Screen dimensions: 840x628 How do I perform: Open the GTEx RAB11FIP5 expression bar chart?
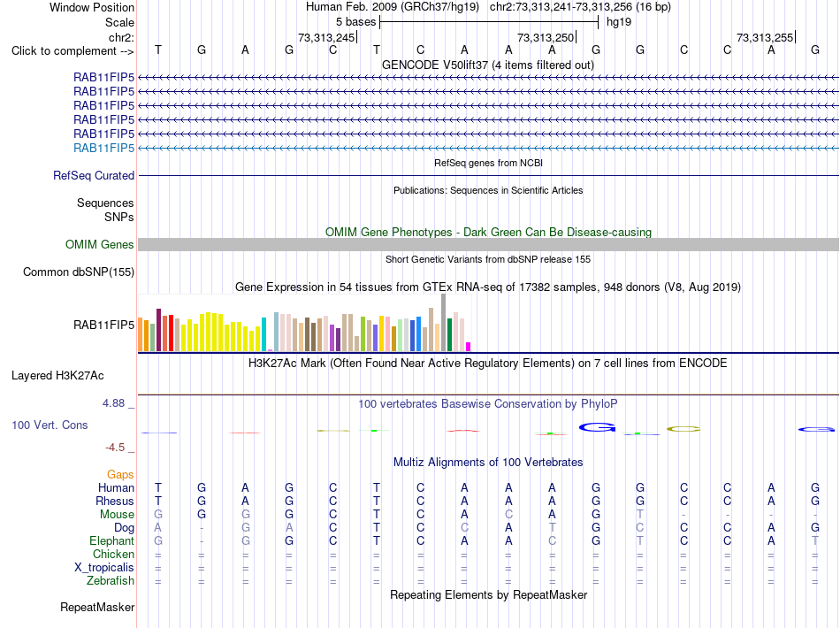304,323
